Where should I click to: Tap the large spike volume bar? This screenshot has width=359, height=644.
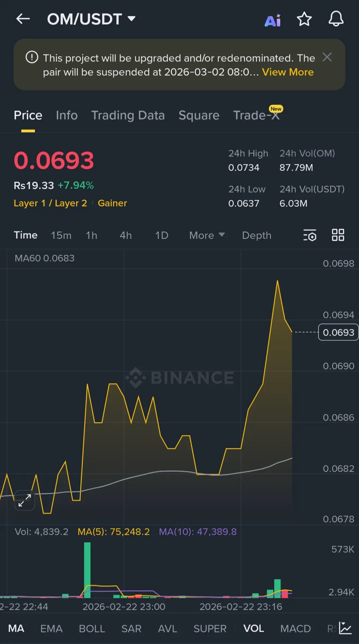87,570
